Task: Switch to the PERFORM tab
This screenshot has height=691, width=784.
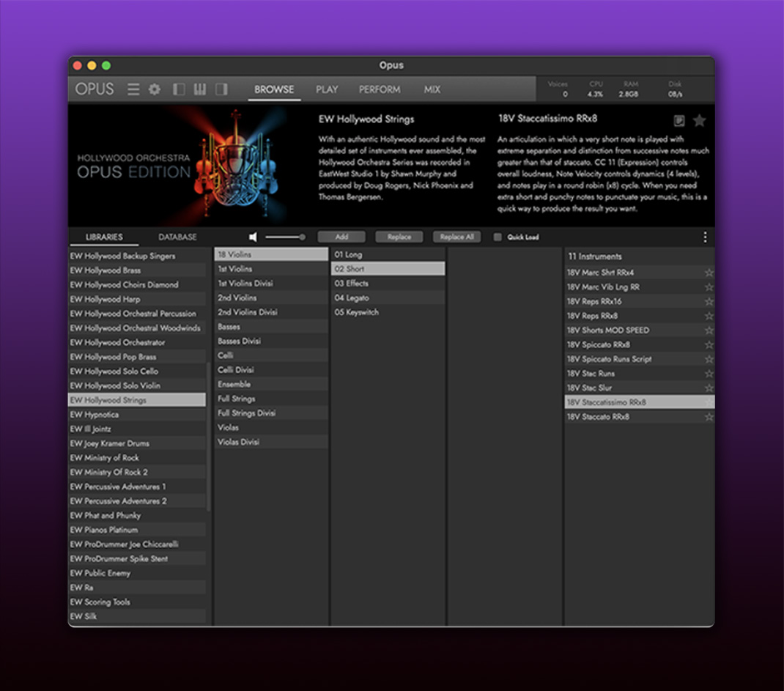Action: tap(380, 89)
